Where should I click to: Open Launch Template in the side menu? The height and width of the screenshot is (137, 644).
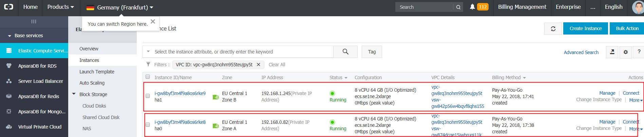[x=97, y=72]
